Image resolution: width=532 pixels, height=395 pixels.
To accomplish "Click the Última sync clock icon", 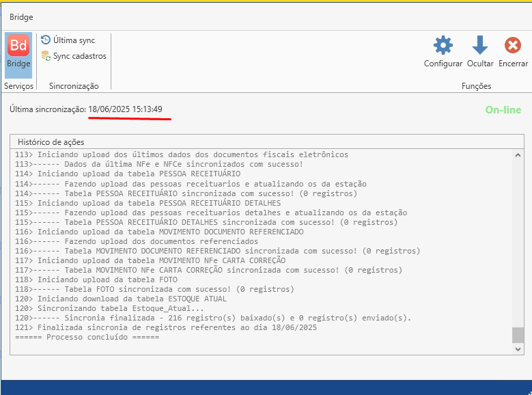I will coord(46,40).
